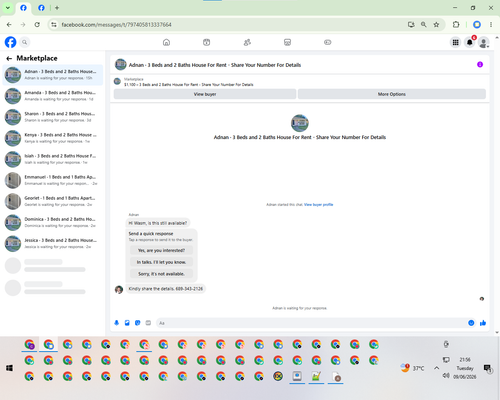500x400 pixels.
Task: Click the $1,100 listing title under Marketplace
Action: (189, 85)
